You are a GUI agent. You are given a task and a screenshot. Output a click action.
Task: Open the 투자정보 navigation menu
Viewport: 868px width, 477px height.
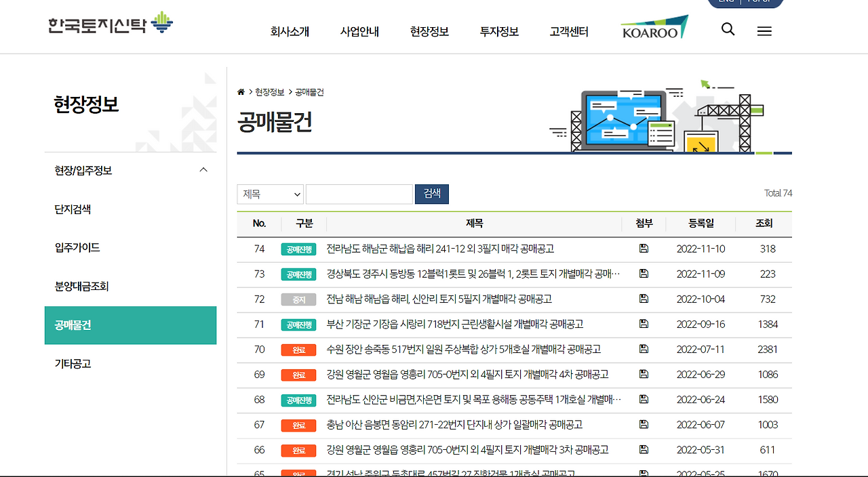[498, 31]
